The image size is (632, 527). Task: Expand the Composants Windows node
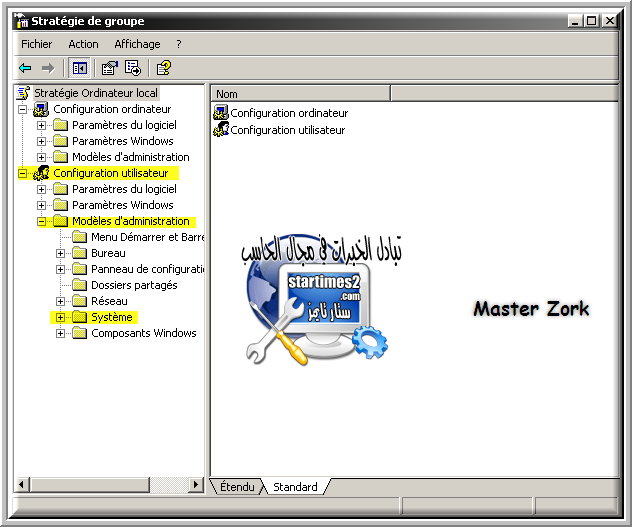60,333
